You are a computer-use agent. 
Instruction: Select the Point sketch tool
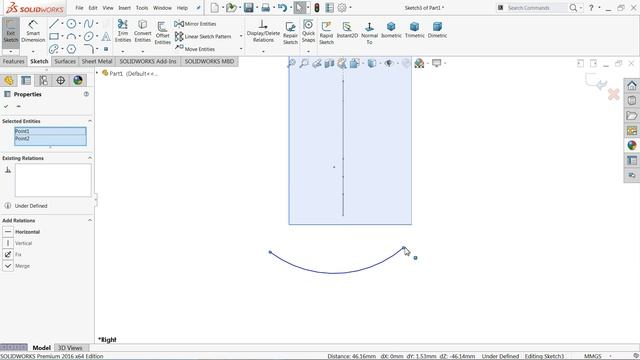(x=106, y=49)
